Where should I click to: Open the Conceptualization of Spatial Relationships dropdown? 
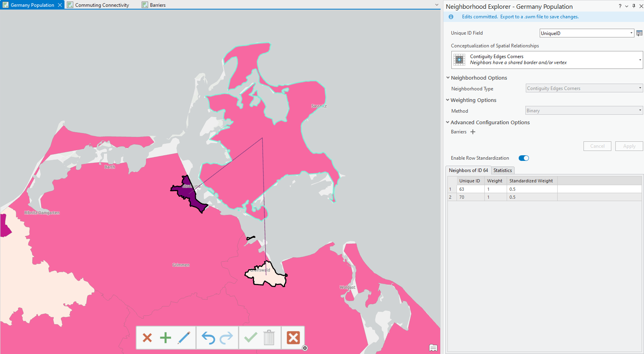(640, 60)
